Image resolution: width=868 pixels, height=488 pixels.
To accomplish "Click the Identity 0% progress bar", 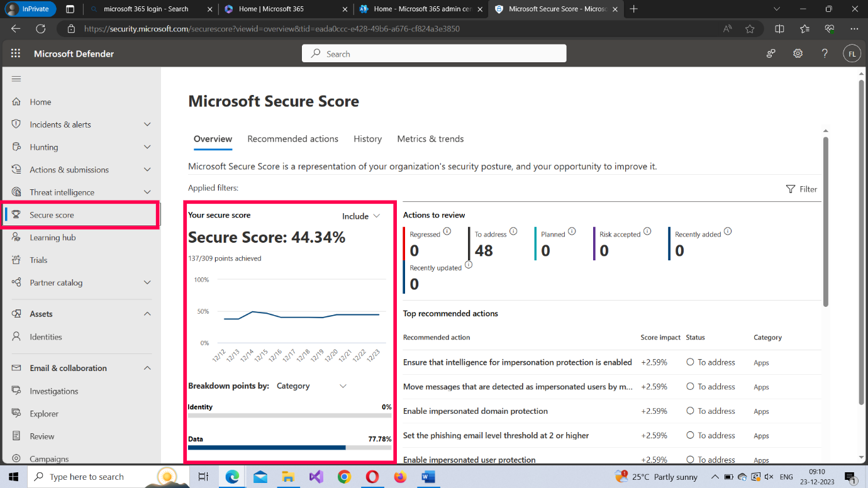I will click(x=289, y=416).
